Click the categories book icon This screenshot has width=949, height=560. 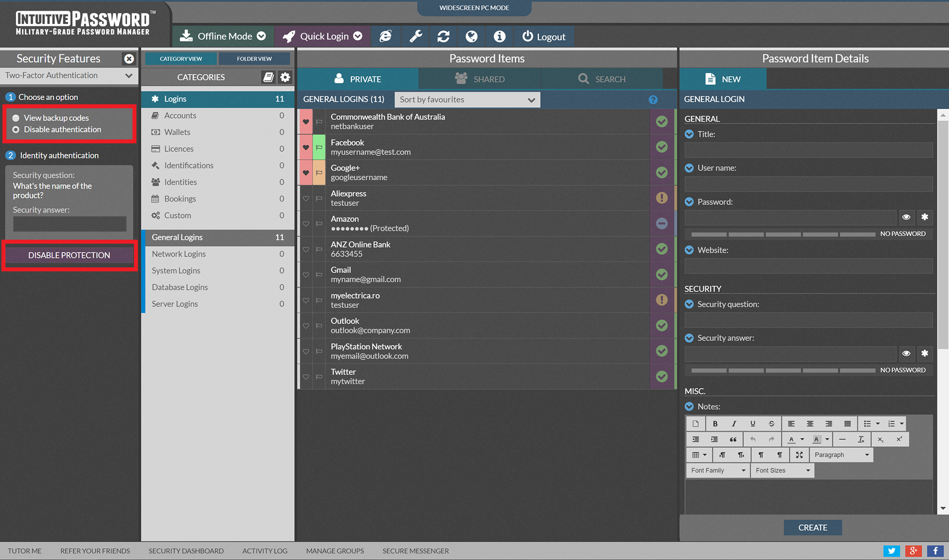click(x=268, y=77)
